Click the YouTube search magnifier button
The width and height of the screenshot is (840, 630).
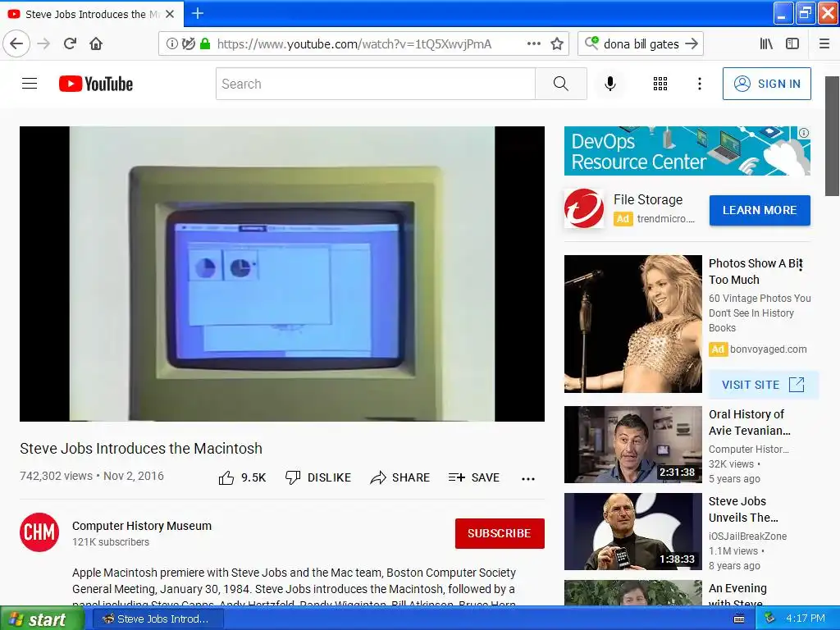tap(561, 84)
